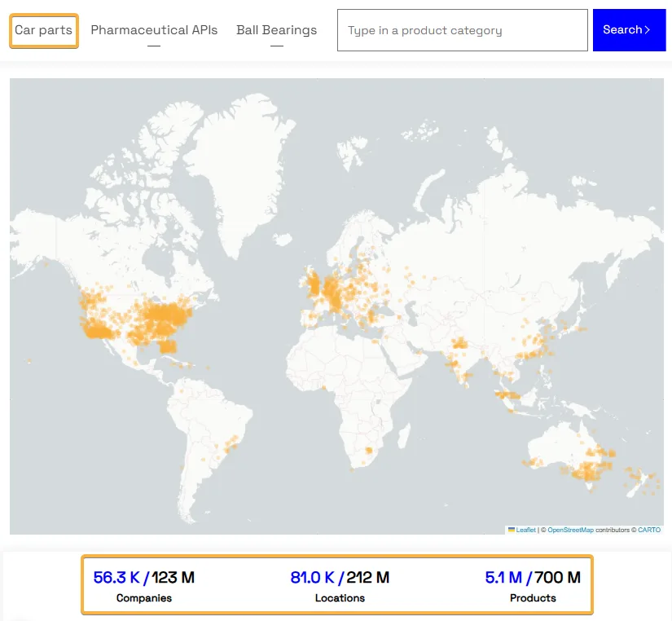
Task: Select the Car parts tab
Action: click(x=44, y=30)
